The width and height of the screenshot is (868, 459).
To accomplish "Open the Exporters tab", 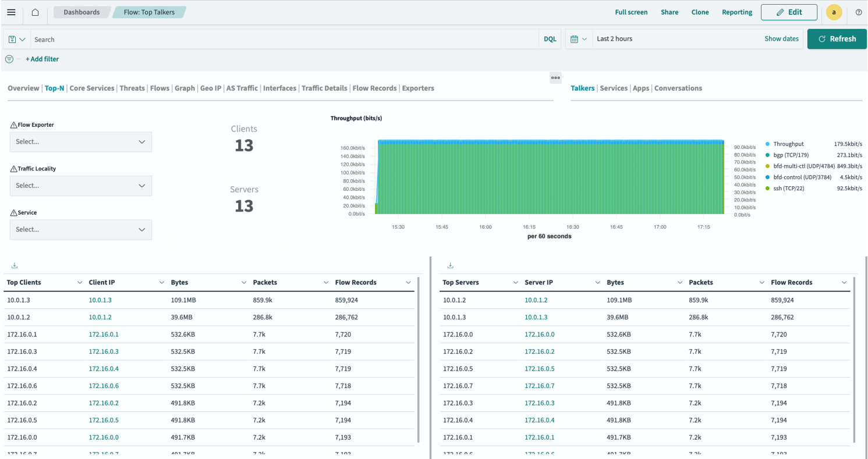I will 418,88.
